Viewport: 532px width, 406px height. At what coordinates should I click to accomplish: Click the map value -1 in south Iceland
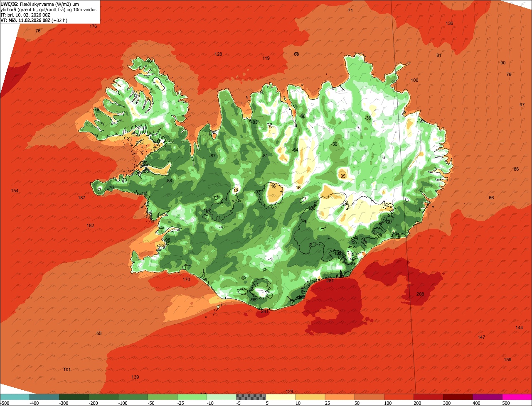(x=270, y=259)
